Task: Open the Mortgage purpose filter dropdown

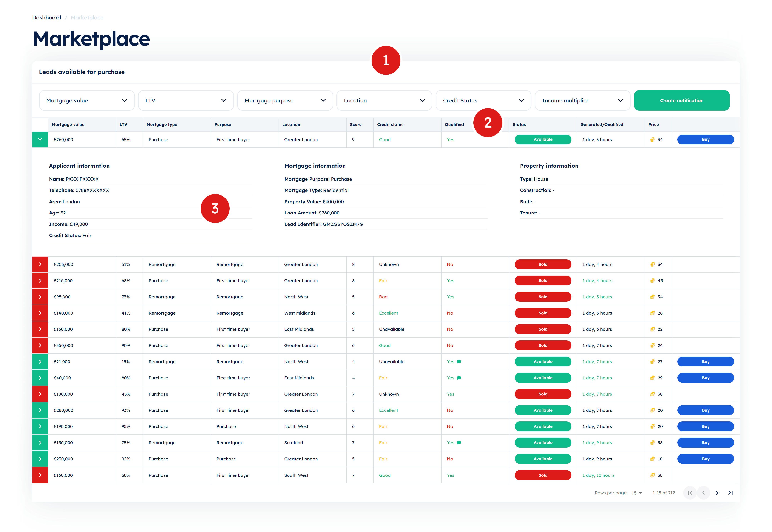Action: pos(285,100)
